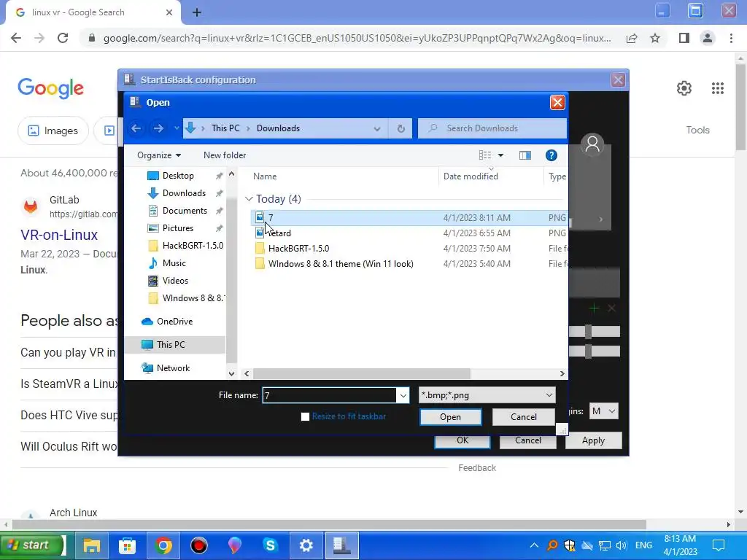Screen dimensions: 747x560
Task: Open the Start menu
Action: pos(32,545)
